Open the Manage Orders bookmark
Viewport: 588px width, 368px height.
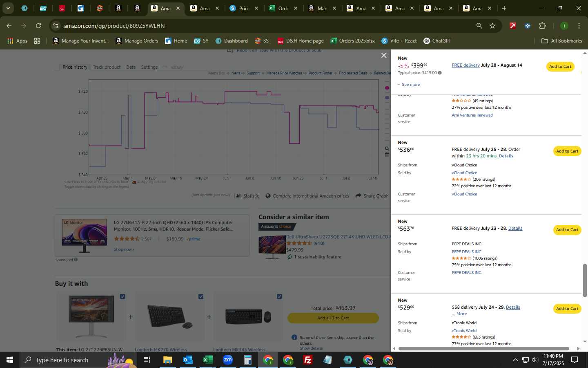[137, 41]
